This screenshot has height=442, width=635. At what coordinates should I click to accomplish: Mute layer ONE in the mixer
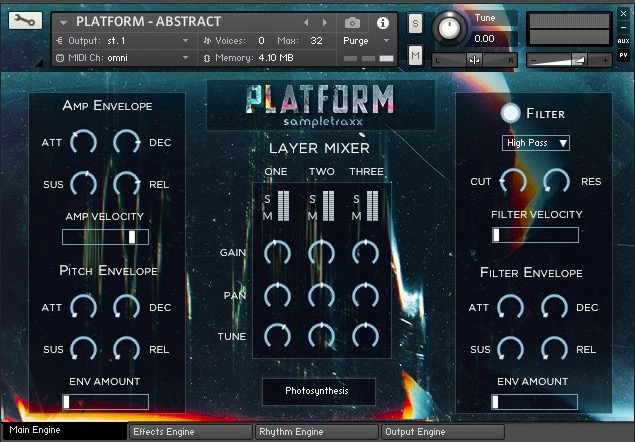[x=267, y=216]
